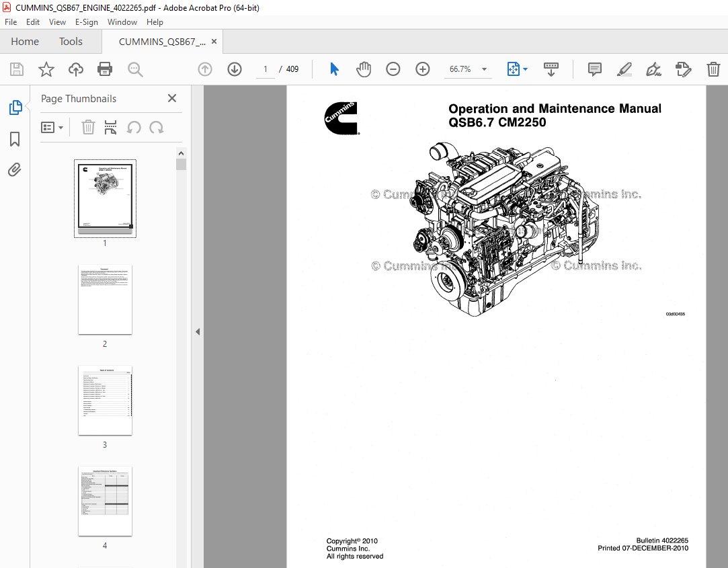Delete selected thumbnails trash icon
Screen dimensions: 728x568
pos(88,127)
